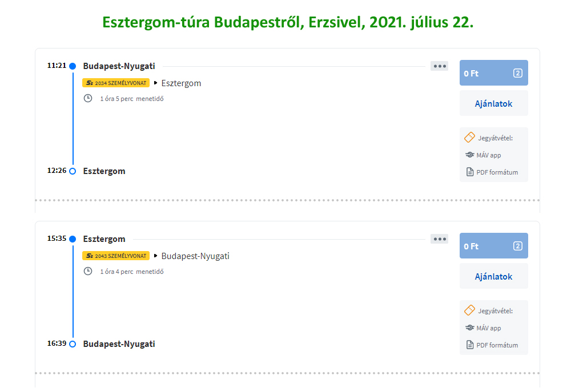Open three-dot menu for the Budapest-Nyugati departure

click(x=439, y=66)
